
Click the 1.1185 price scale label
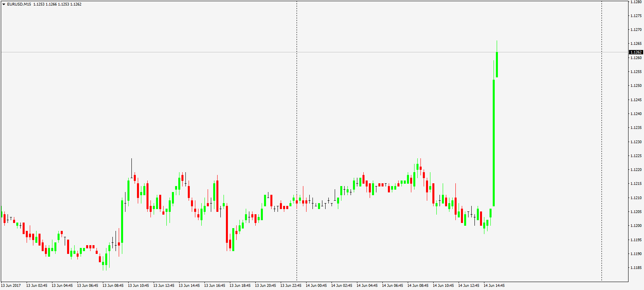(x=636, y=268)
